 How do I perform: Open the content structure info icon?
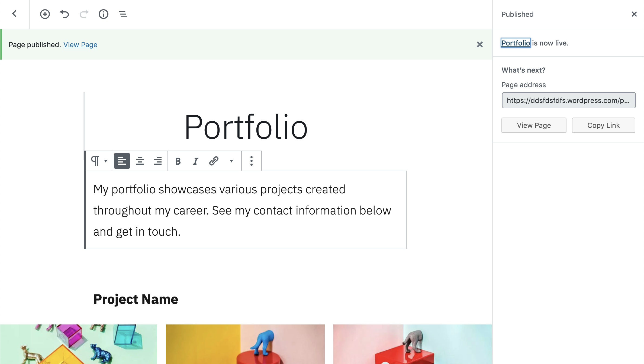[x=104, y=14]
